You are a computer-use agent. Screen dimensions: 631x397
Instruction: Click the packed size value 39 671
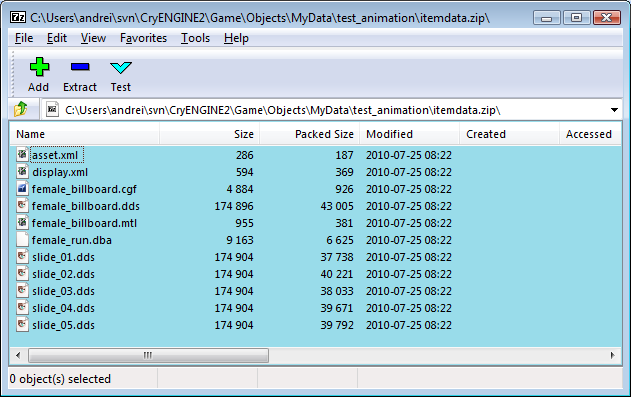(337, 308)
